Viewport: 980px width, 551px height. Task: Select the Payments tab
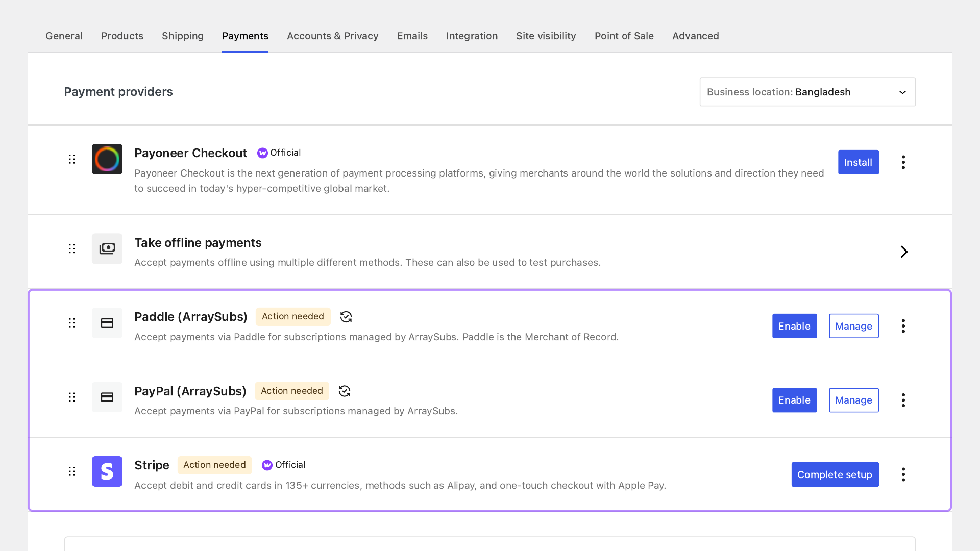pyautogui.click(x=245, y=36)
